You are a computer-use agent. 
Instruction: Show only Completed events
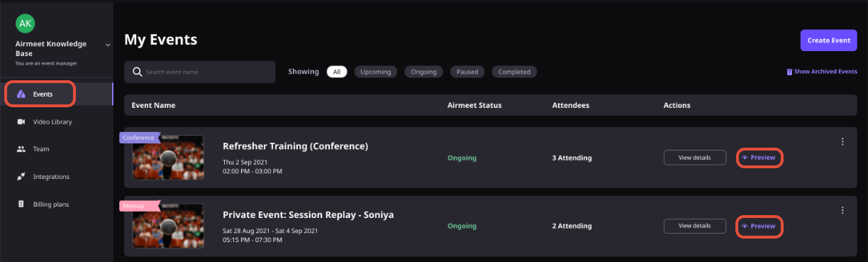click(x=514, y=72)
